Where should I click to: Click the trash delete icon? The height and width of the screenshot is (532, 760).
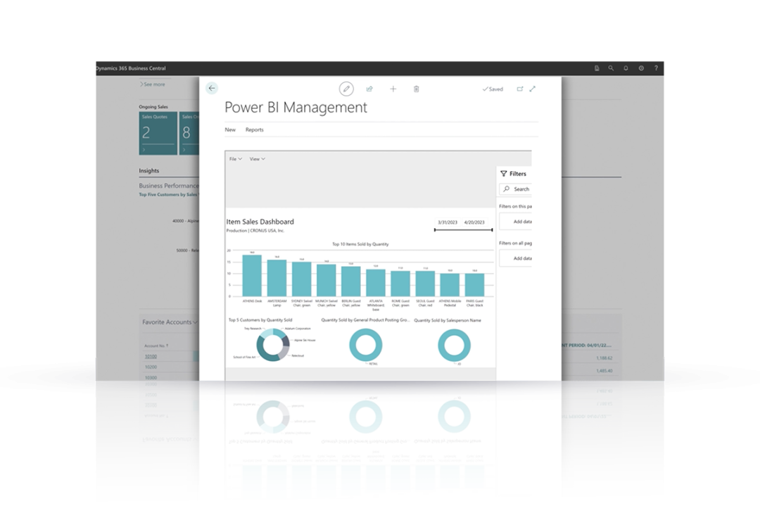[x=417, y=89]
